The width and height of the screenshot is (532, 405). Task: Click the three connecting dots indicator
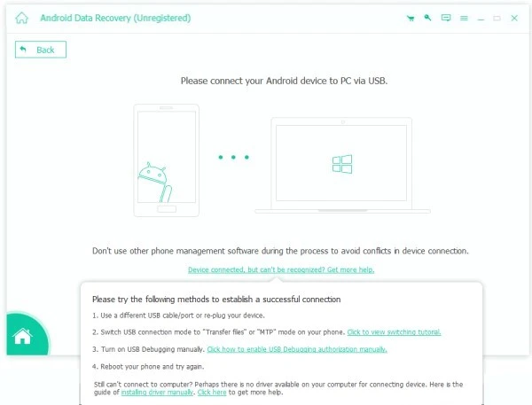tap(234, 157)
